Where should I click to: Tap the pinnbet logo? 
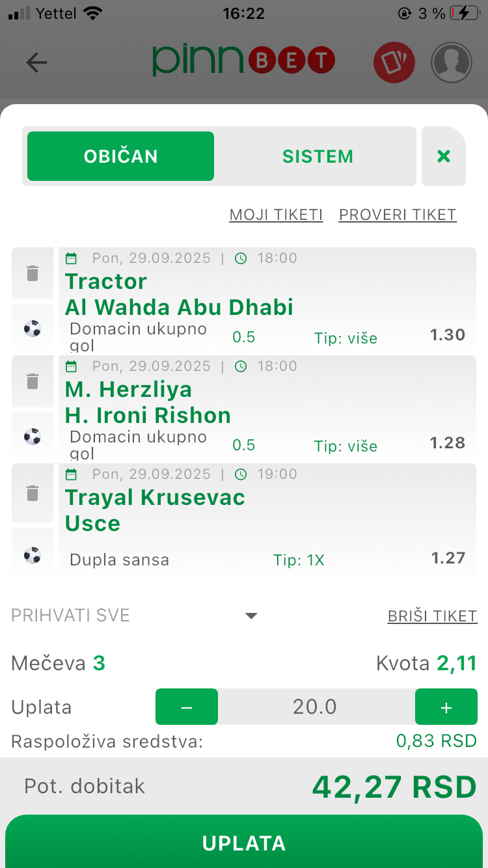[x=243, y=61]
